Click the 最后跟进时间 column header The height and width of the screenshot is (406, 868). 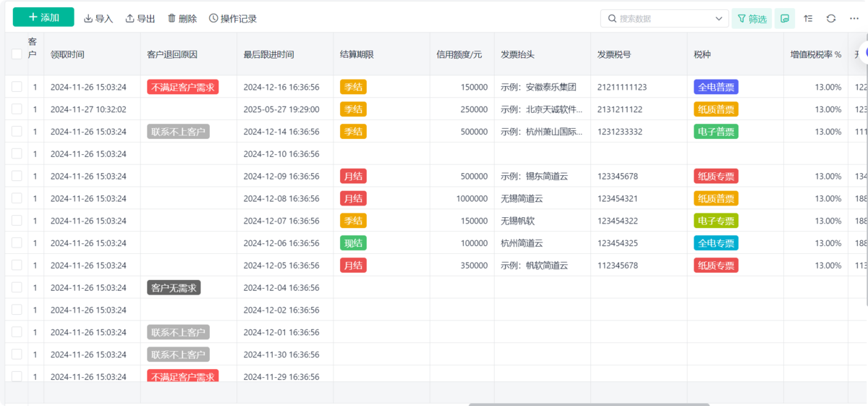(x=285, y=54)
